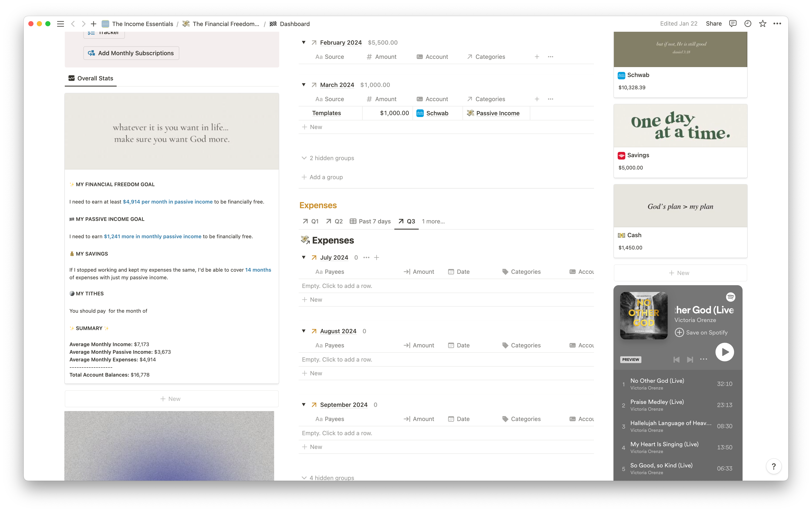Image resolution: width=812 pixels, height=512 pixels.
Task: Click empty row in August 2024 table
Action: pos(446,360)
